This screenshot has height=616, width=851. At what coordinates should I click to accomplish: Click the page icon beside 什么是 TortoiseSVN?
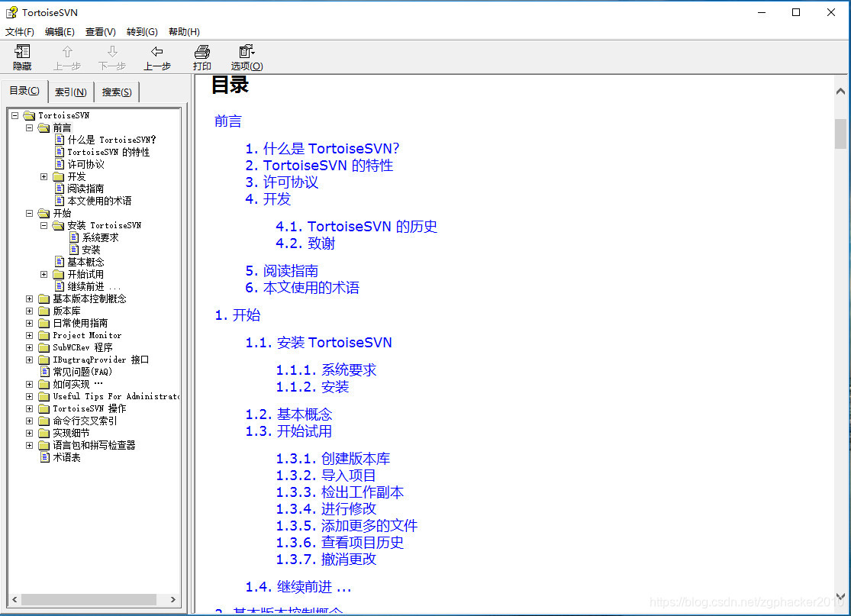pos(60,140)
